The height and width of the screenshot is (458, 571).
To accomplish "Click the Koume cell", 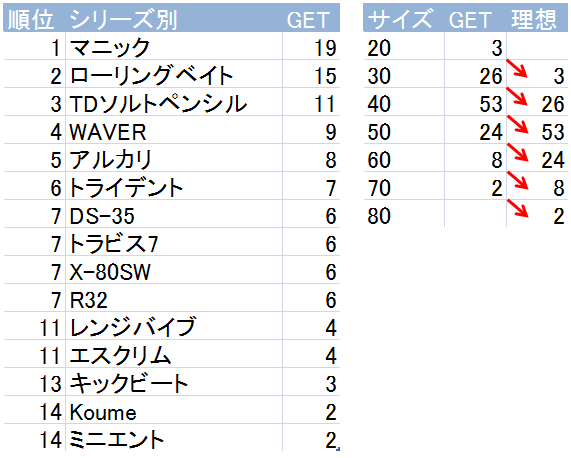I will [x=174, y=411].
